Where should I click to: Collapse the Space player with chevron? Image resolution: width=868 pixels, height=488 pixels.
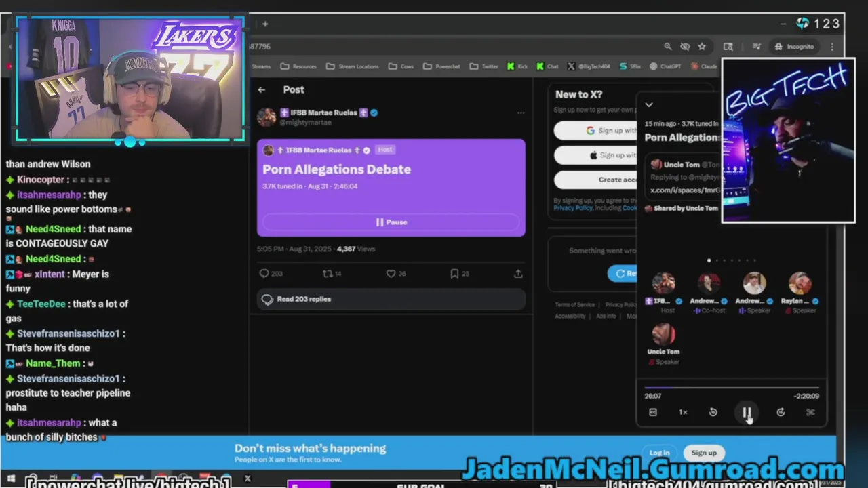point(649,105)
